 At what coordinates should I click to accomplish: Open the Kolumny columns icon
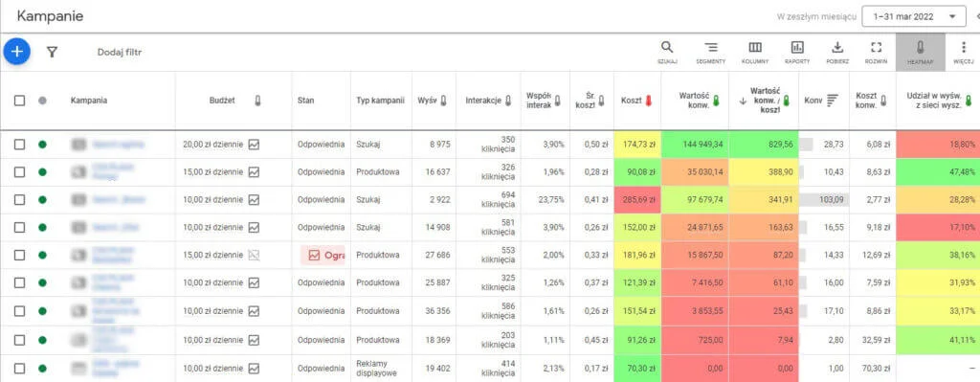click(x=755, y=53)
